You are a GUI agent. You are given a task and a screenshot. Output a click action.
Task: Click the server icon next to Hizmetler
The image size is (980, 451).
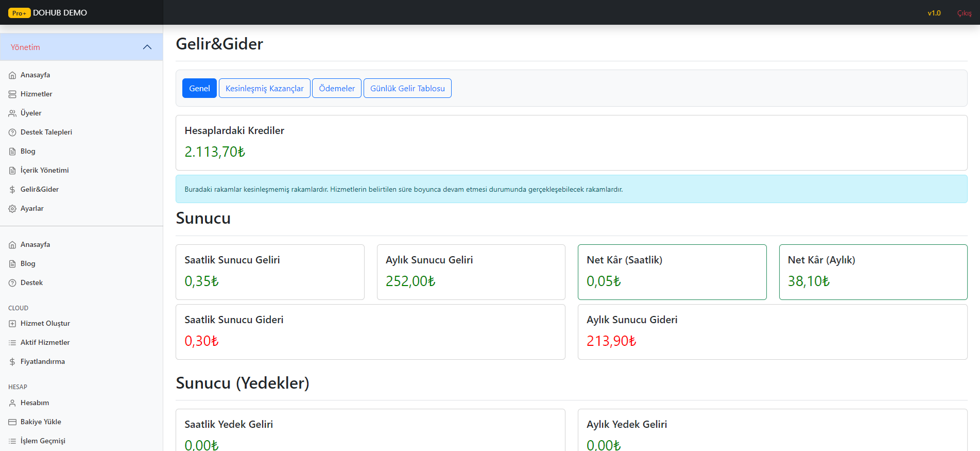12,94
